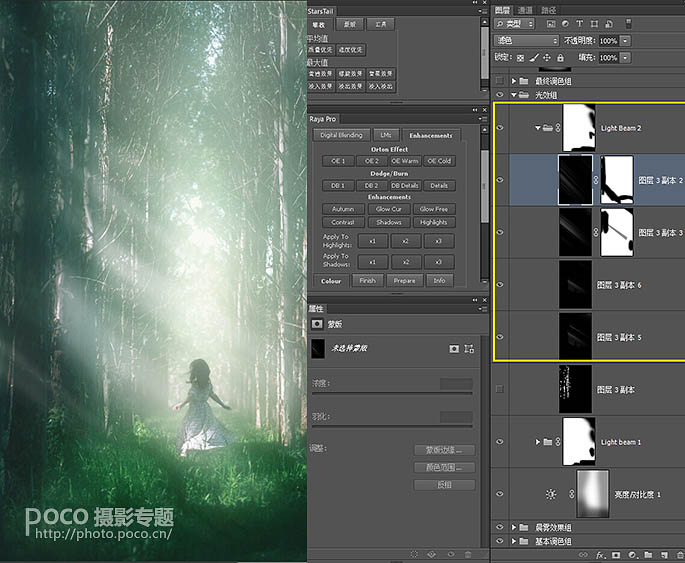Screen dimensions: 685x563
Task: Expand the 晨雾效果组 group
Action: (514, 528)
